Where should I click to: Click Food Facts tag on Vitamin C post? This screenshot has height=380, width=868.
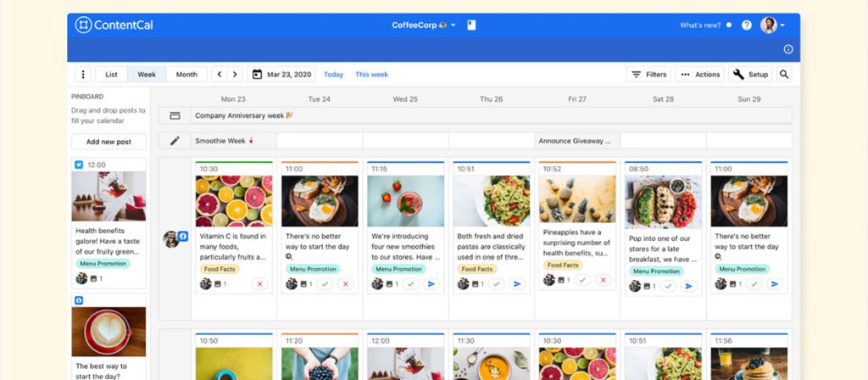[220, 269]
